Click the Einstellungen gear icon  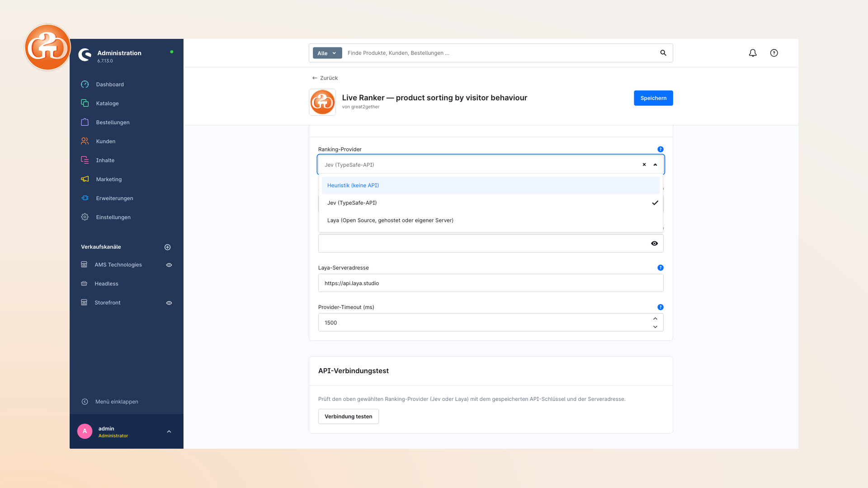[85, 217]
